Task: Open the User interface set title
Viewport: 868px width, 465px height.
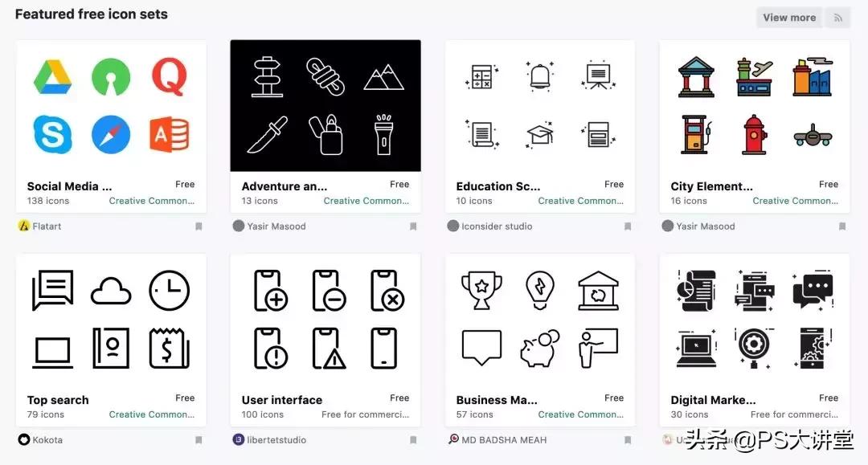Action: point(282,400)
